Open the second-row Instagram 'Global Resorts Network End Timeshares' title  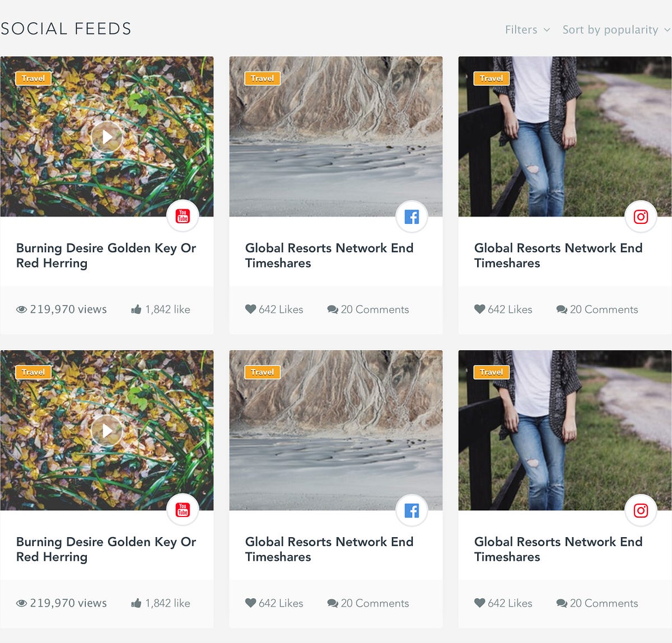click(x=558, y=549)
